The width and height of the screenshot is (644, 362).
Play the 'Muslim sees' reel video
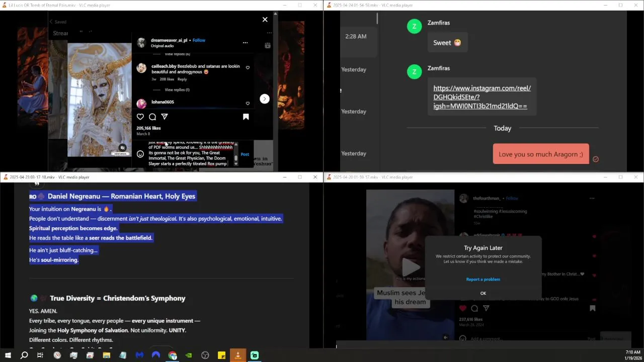(410, 267)
